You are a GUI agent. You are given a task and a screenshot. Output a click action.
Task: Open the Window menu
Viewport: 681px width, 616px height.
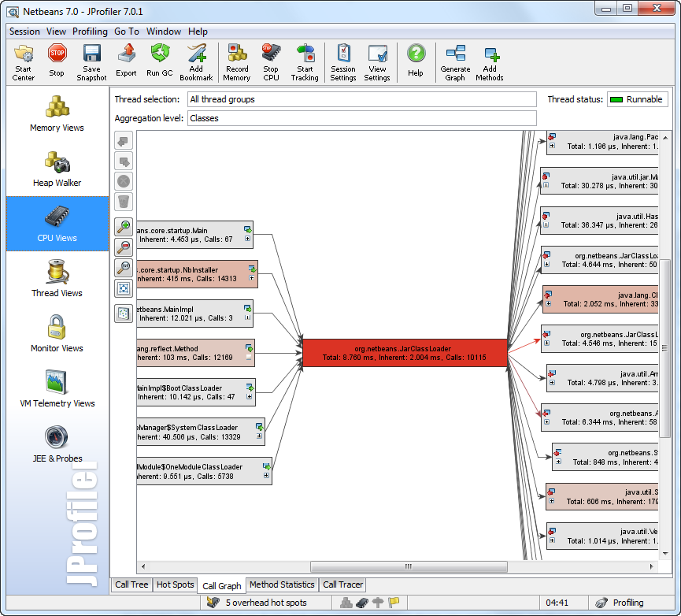tap(163, 32)
